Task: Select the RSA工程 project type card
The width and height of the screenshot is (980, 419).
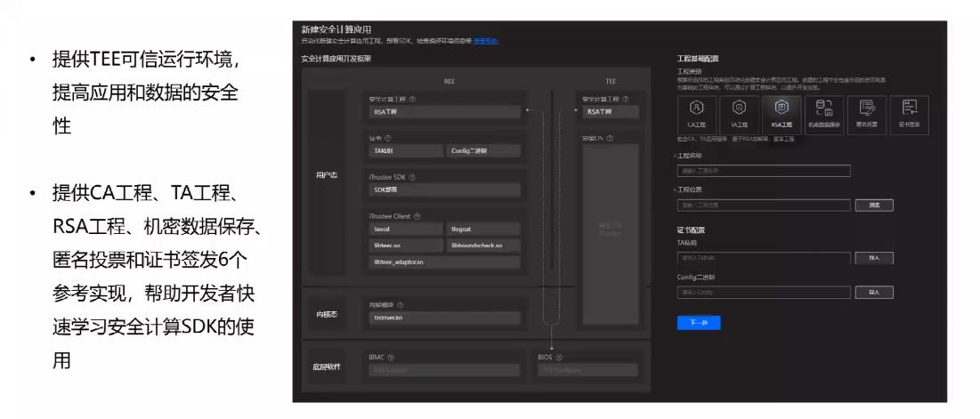Action: tap(782, 115)
